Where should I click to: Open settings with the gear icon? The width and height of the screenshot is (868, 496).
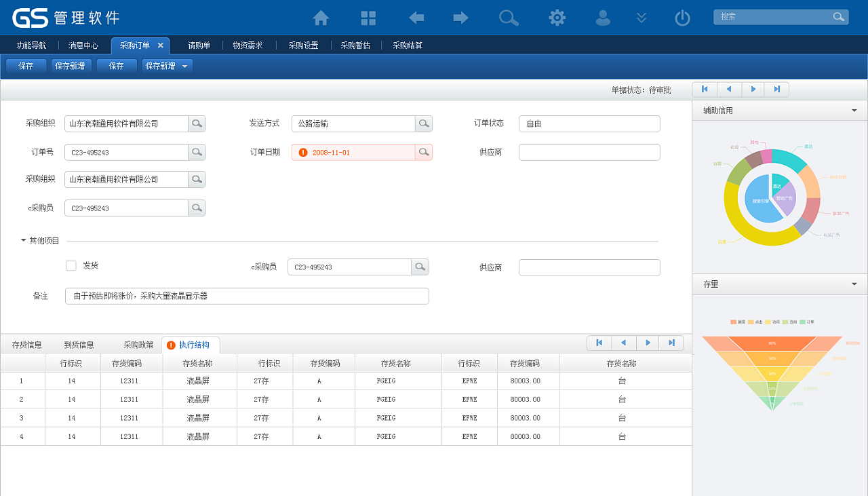(557, 18)
